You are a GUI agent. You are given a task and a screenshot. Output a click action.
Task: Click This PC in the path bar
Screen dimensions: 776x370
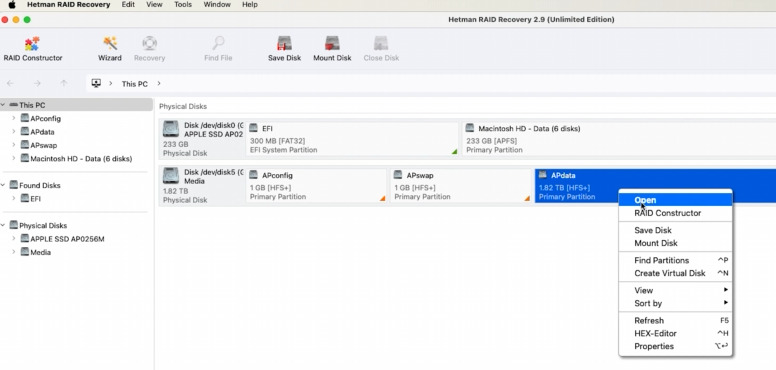[x=135, y=84]
